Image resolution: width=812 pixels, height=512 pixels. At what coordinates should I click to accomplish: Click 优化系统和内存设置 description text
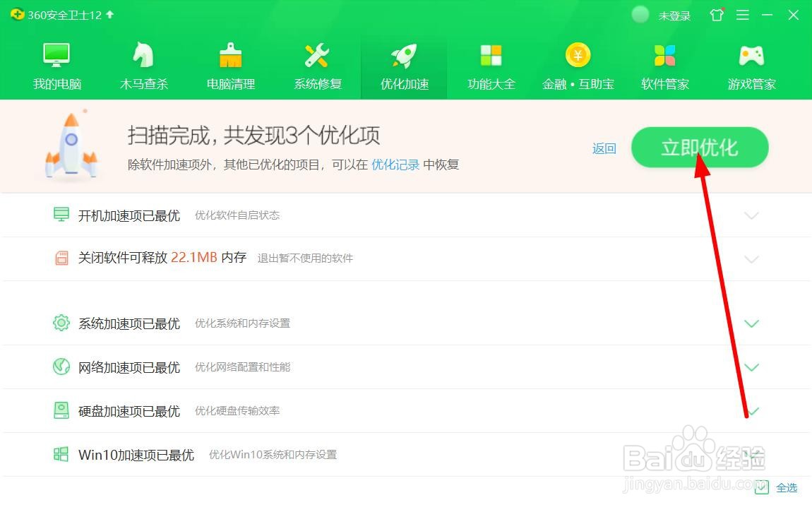(242, 323)
